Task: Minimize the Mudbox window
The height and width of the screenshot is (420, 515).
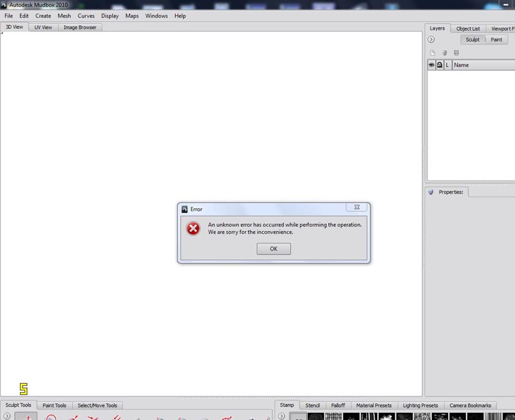Action: (506, 5)
